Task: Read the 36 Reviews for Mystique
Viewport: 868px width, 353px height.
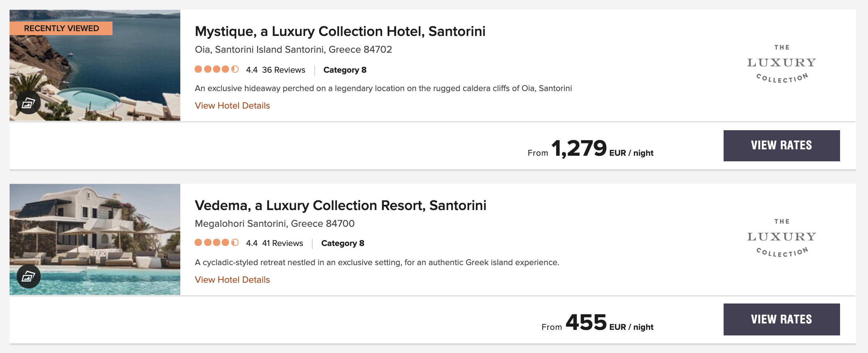Action: click(283, 70)
